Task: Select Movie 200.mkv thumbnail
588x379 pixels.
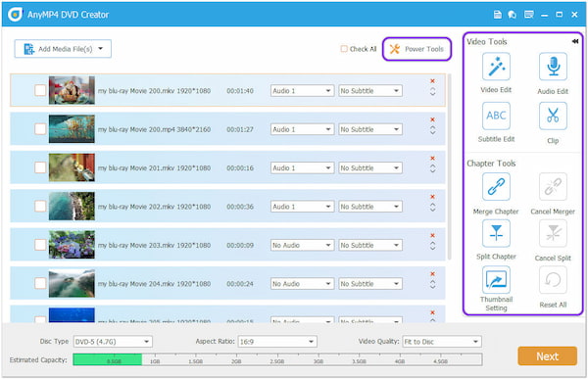Action: 72,90
